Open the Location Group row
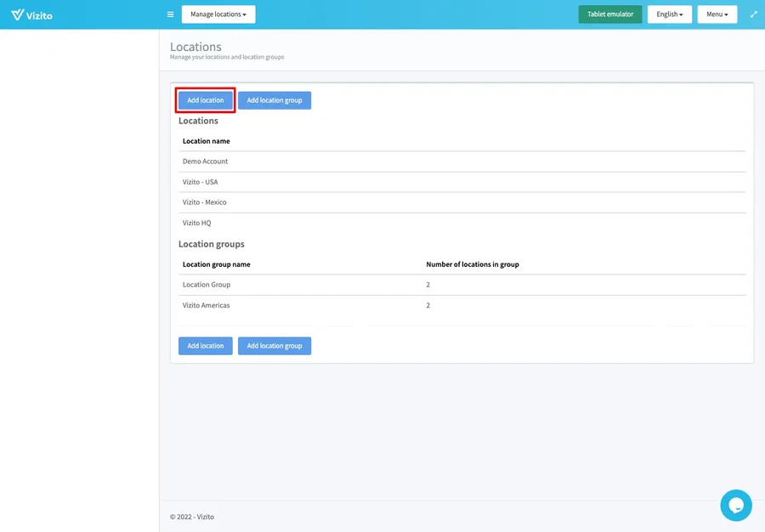Viewport: 765px width, 532px height. [x=207, y=285]
